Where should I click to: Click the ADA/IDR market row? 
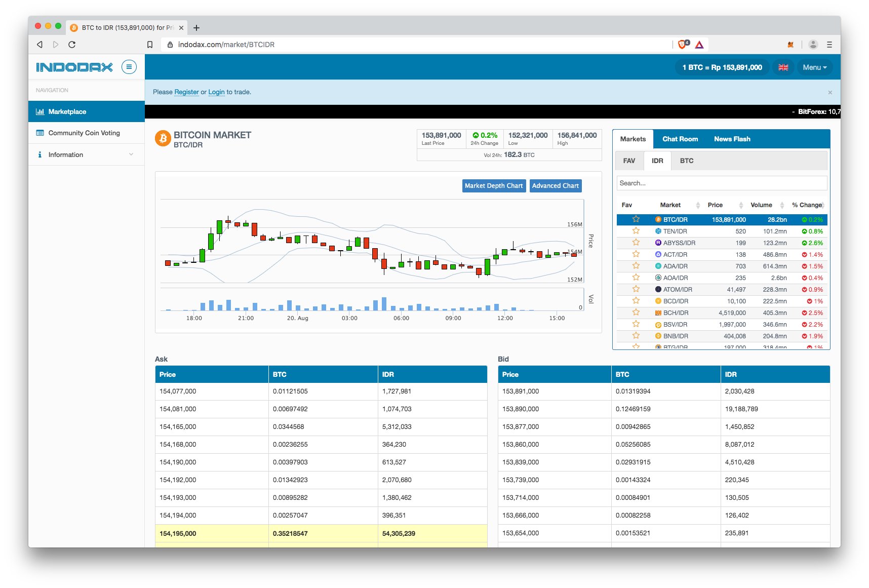(x=722, y=266)
